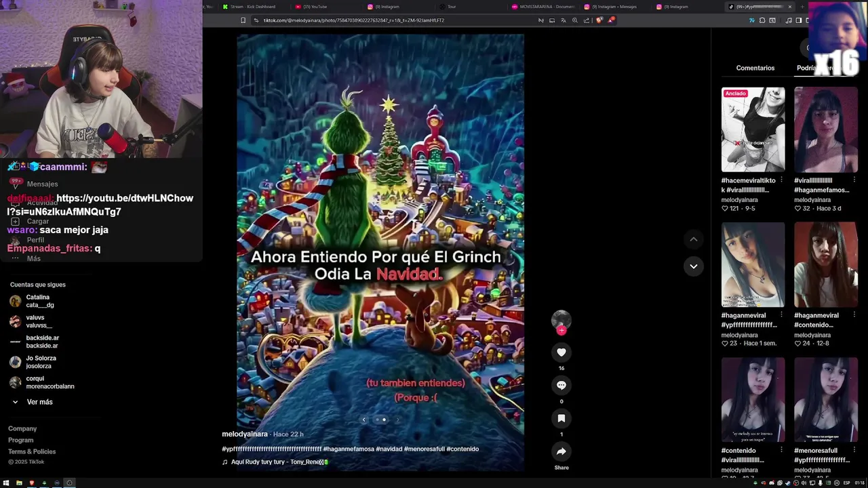This screenshot has height=488, width=868.
Task: Open options menu for #haganmeviral #ypfff video
Action: (781, 315)
